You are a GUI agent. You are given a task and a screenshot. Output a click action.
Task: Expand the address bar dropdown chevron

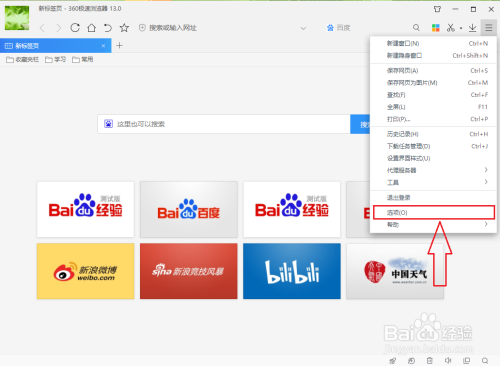point(303,28)
